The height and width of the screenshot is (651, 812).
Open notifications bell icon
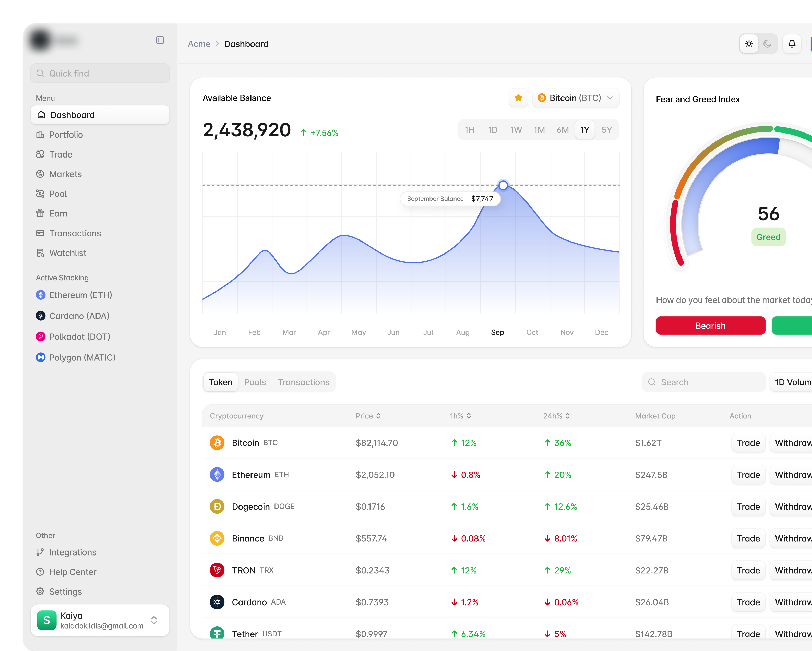792,44
